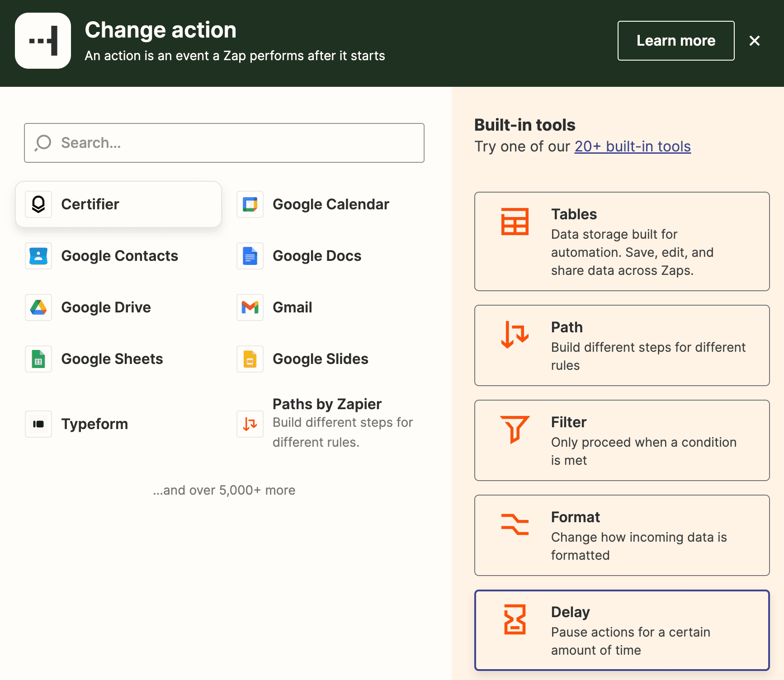Select the Certifier label

pos(90,204)
